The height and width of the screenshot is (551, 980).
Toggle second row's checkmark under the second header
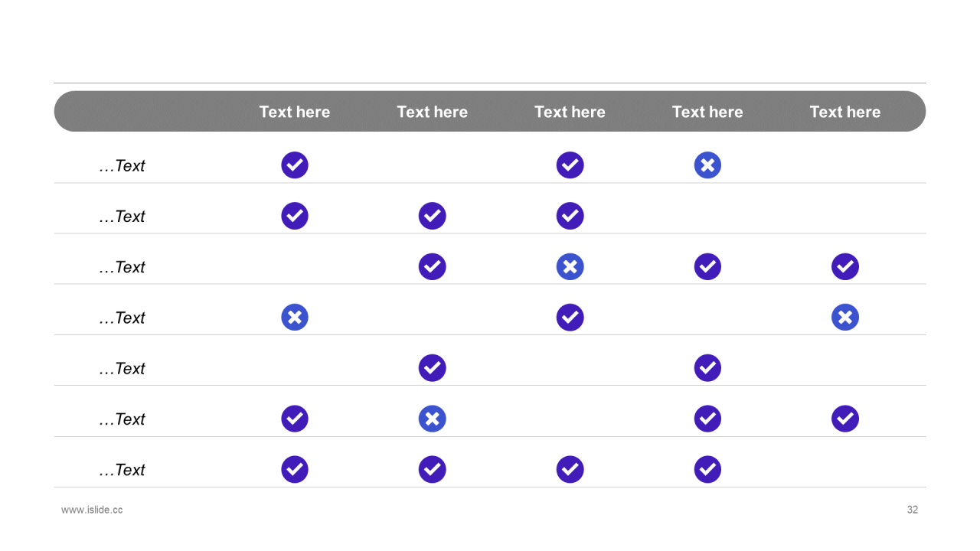432,216
